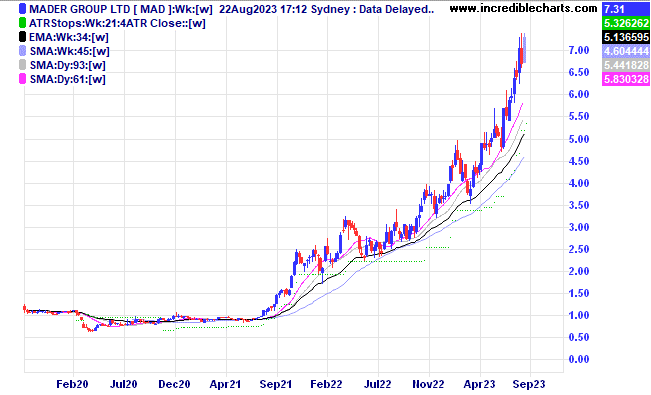Click the black 5.136595 value box
Screen dimensions: 651x395
[x=626, y=37]
